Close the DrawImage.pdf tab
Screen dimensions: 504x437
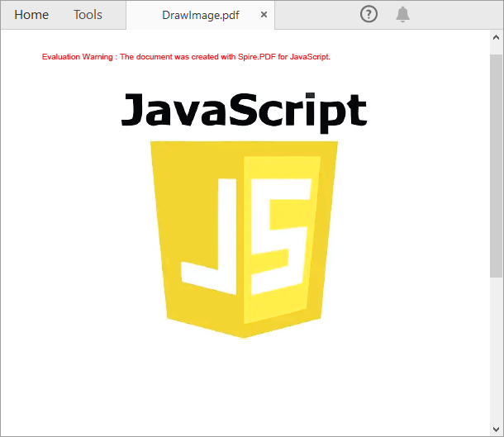click(x=264, y=15)
